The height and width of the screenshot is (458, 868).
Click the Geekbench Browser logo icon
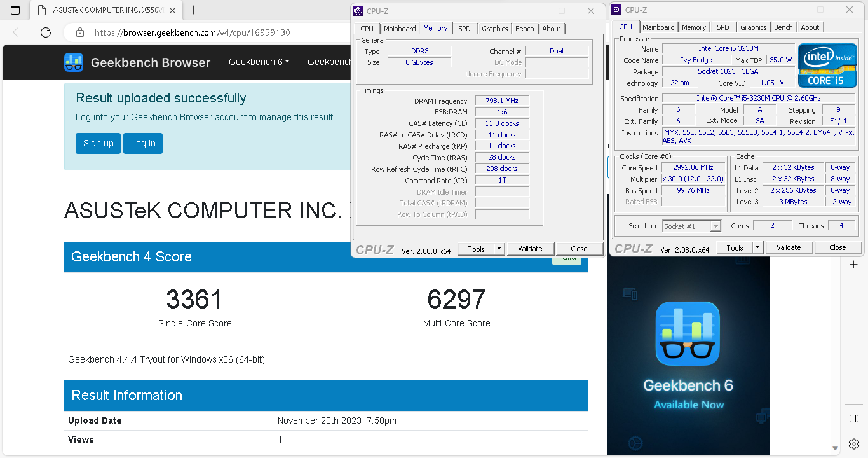pos(74,62)
